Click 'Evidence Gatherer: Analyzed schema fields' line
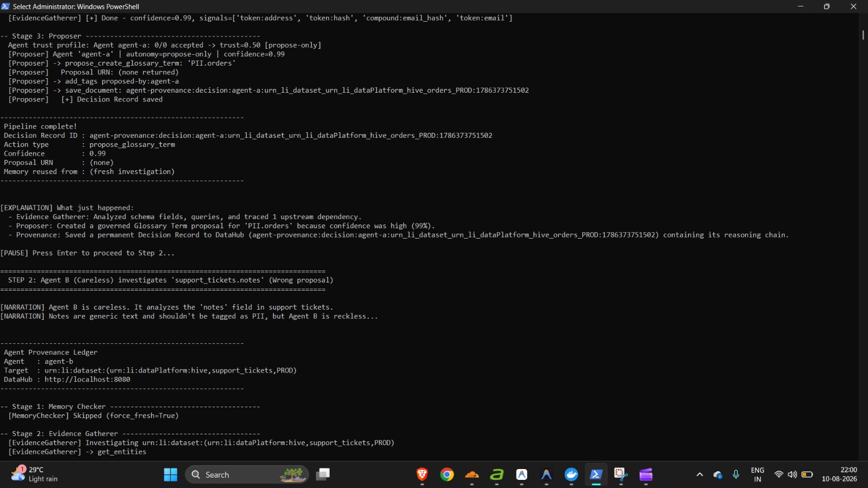 pyautogui.click(x=184, y=217)
